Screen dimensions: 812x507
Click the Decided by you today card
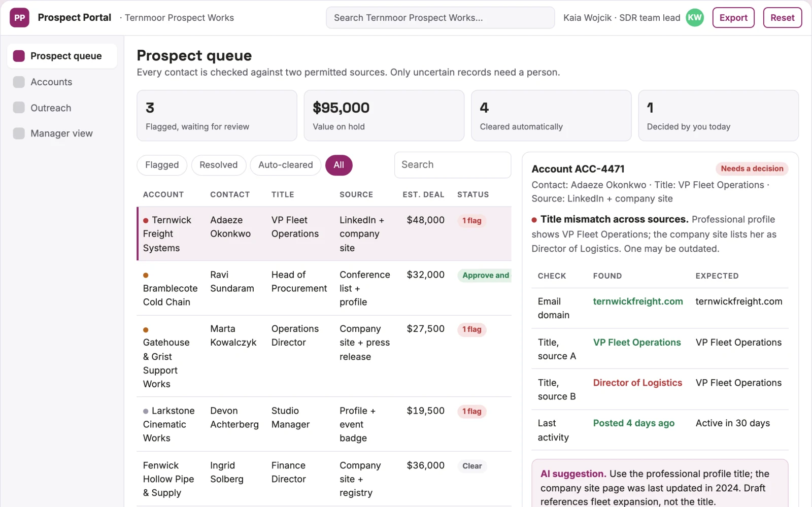point(718,116)
